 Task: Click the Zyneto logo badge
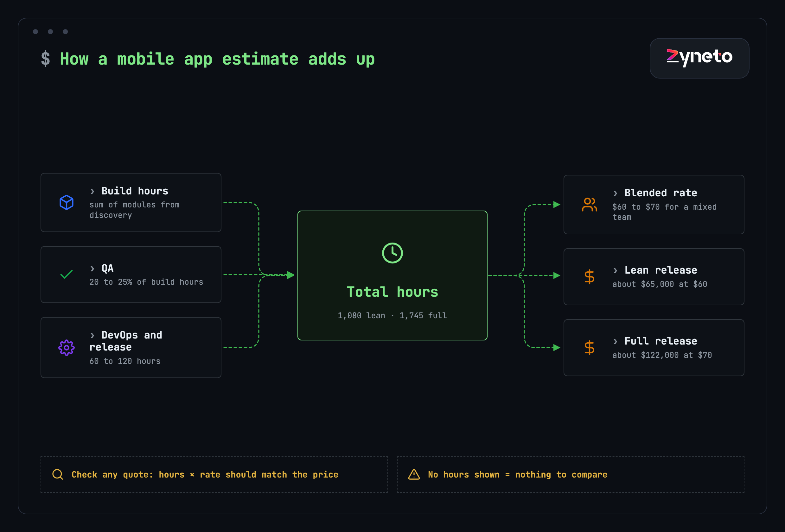tap(699, 58)
